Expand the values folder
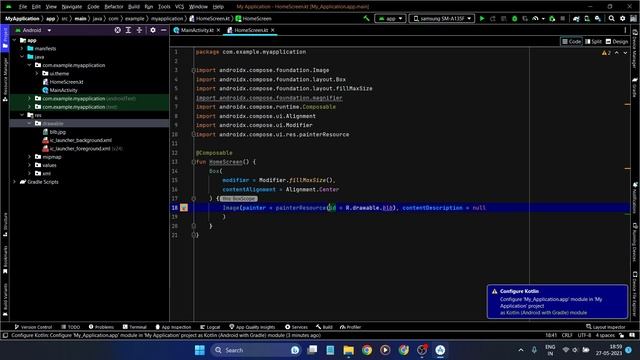Image resolution: width=640 pixels, height=360 pixels. [x=29, y=165]
